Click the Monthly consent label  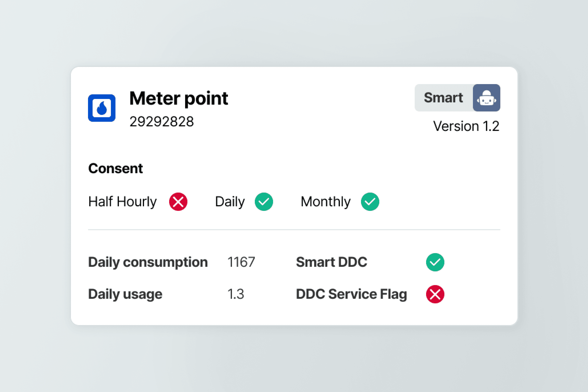click(x=326, y=202)
